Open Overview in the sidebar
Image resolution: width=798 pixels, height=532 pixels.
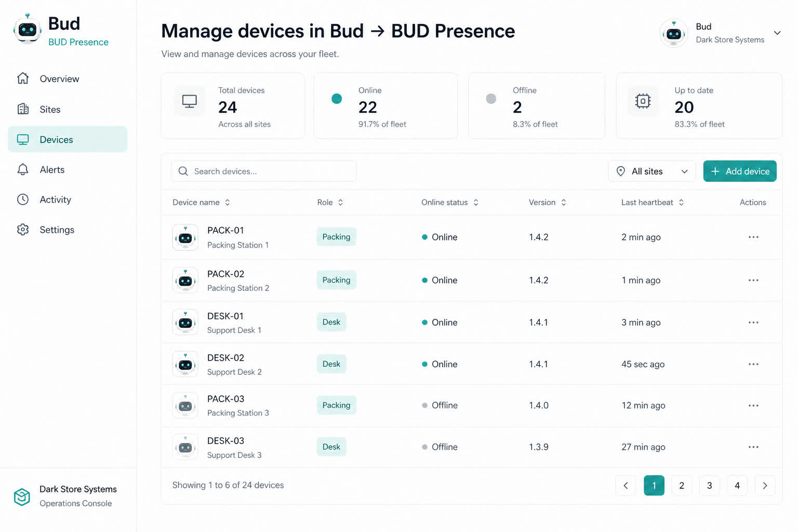pyautogui.click(x=68, y=79)
